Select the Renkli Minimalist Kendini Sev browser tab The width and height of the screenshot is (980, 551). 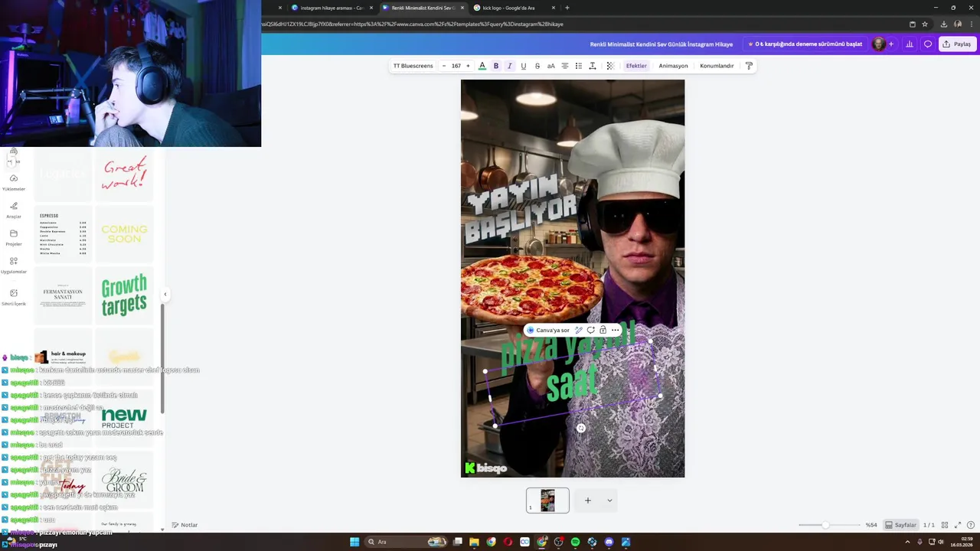(423, 8)
